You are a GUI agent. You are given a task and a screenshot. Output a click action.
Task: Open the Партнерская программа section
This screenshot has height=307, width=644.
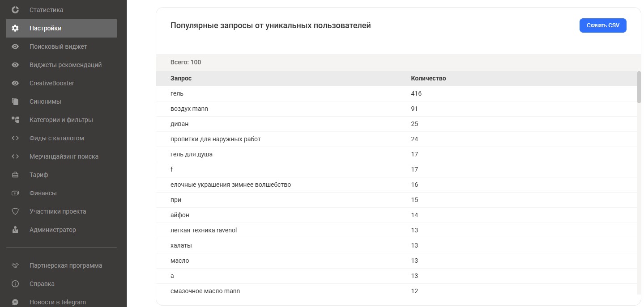[x=66, y=265]
